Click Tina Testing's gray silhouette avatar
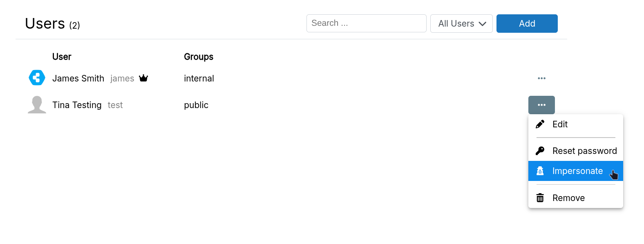The image size is (644, 244). (x=37, y=105)
